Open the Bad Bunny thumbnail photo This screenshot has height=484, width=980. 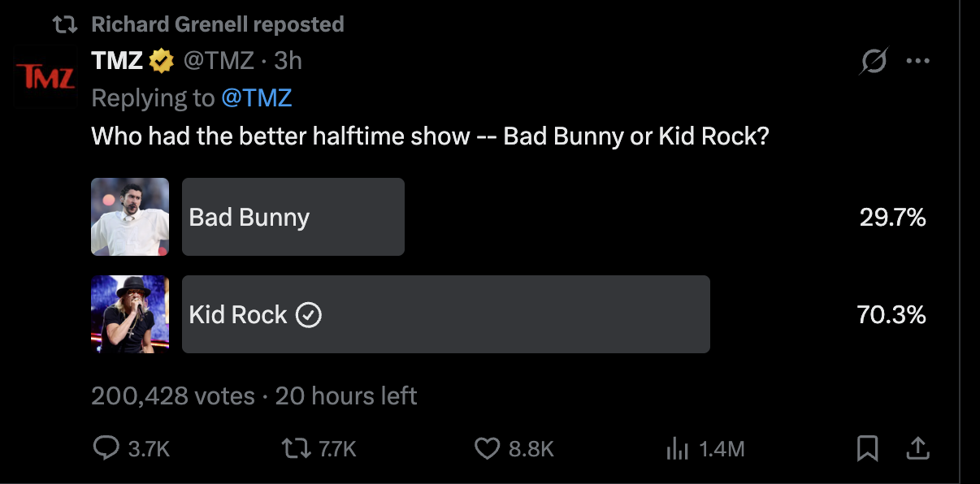[130, 217]
